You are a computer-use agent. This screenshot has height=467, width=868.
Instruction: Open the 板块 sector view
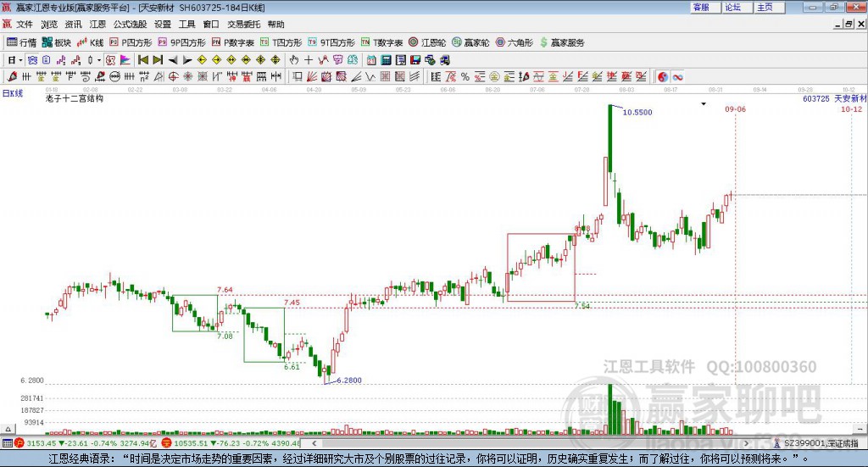[57, 42]
